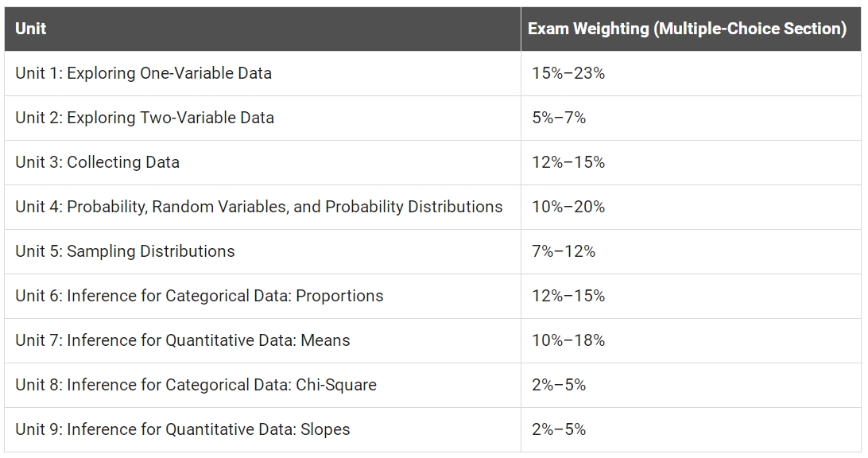Select the 5%–7% weighting value
Screen dimensions: 868x458
click(559, 118)
